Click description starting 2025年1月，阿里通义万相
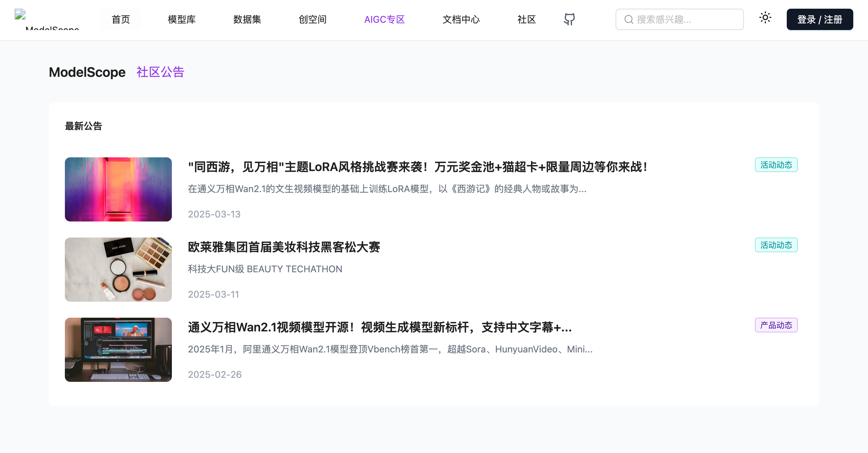 [x=390, y=349]
